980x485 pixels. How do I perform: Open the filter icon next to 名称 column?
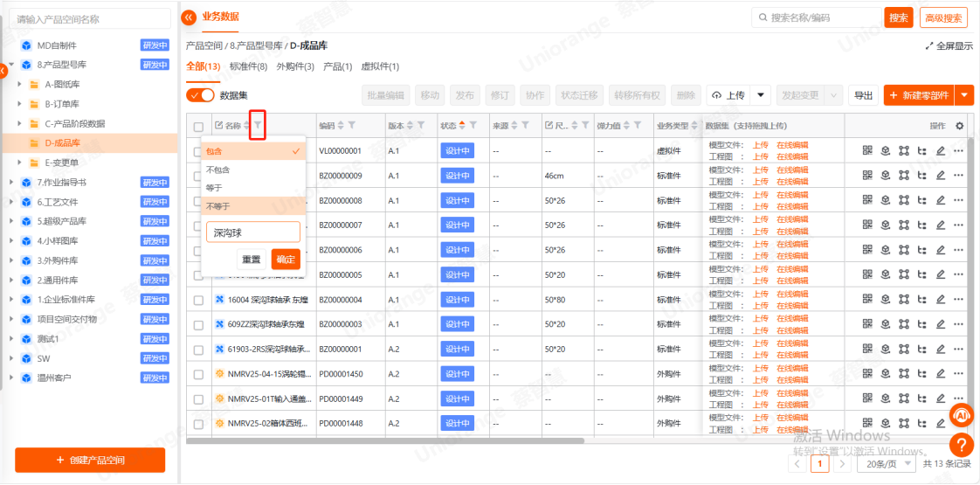pos(258,126)
